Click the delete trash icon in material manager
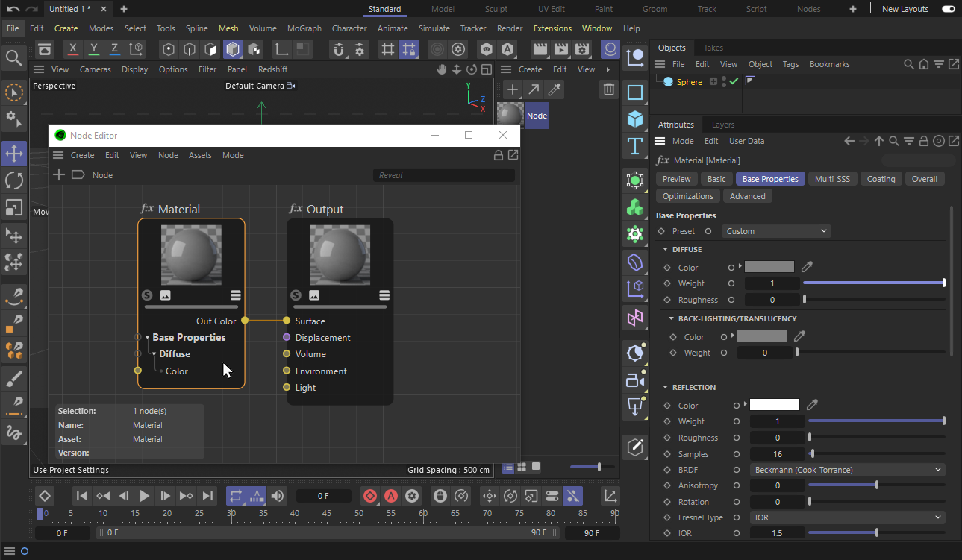 coord(609,89)
